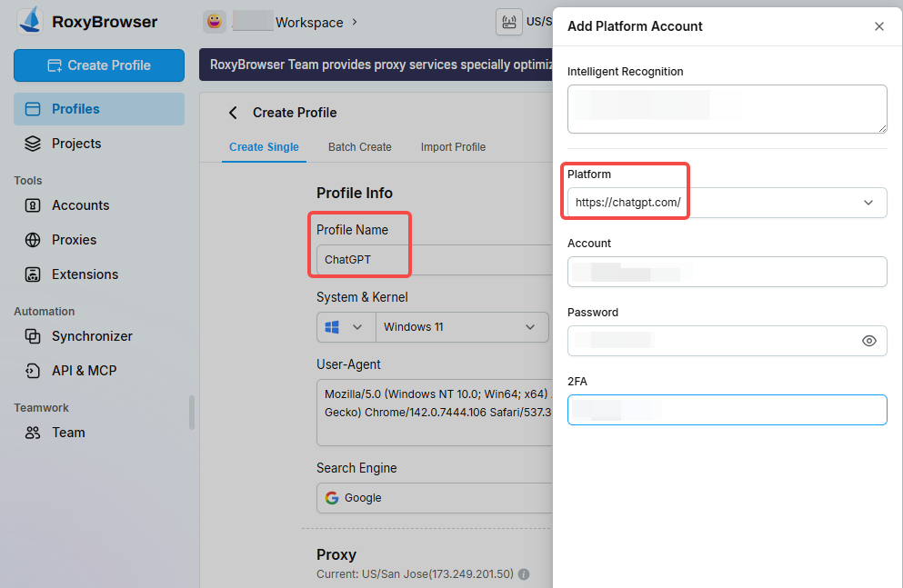The image size is (903, 588).
Task: Switch to the Import Profile tab
Action: click(453, 147)
